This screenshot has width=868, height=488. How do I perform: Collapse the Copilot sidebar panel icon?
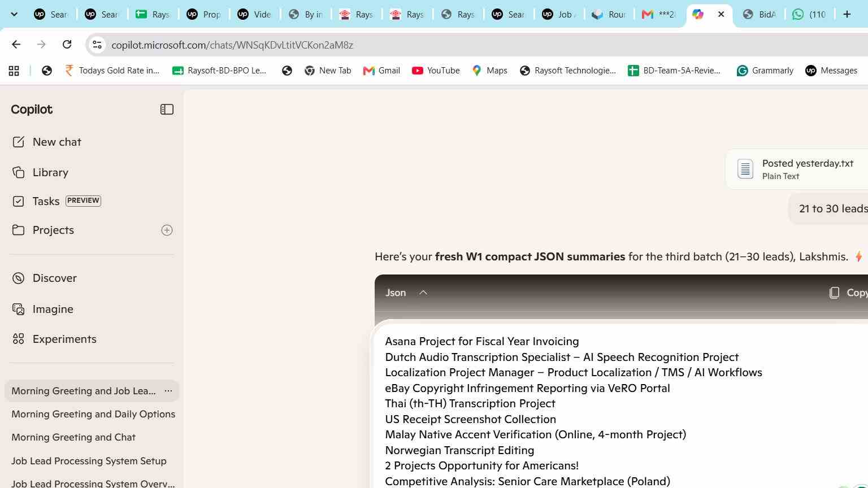point(167,110)
